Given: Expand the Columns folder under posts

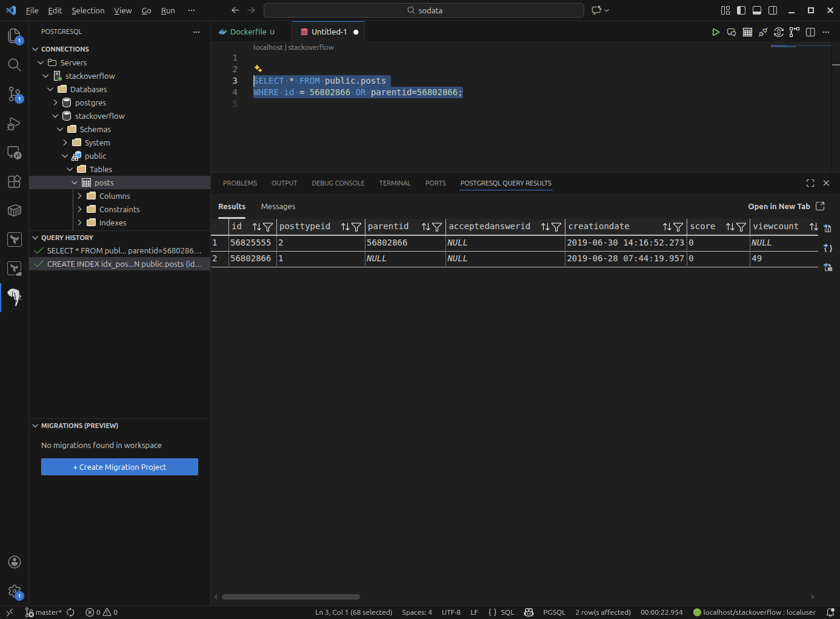Looking at the screenshot, I should [x=79, y=196].
